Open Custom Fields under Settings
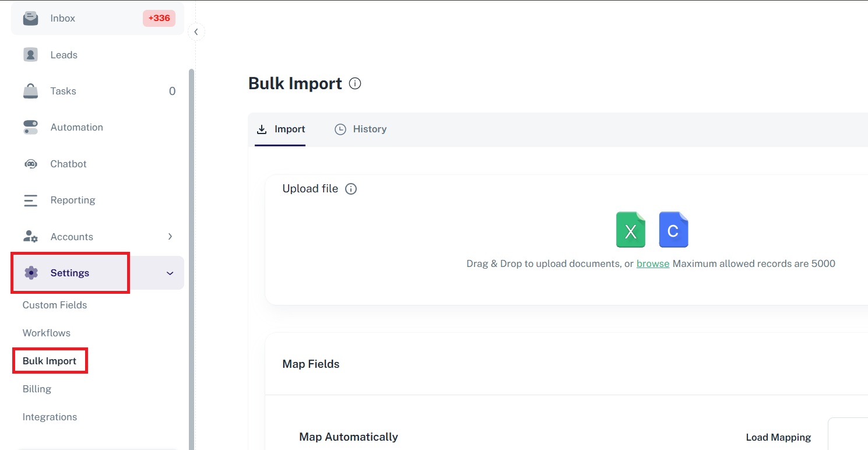Screen dimensions: 868x450 click(55, 305)
